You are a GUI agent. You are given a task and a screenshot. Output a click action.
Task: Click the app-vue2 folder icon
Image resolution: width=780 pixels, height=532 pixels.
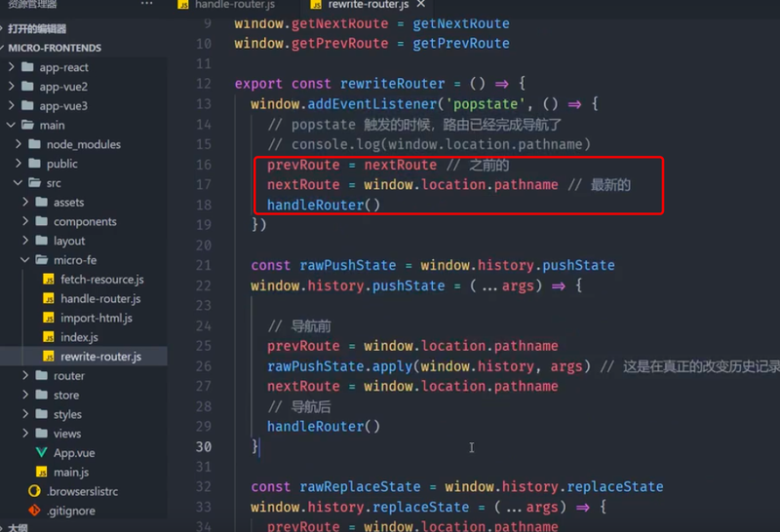pyautogui.click(x=28, y=86)
